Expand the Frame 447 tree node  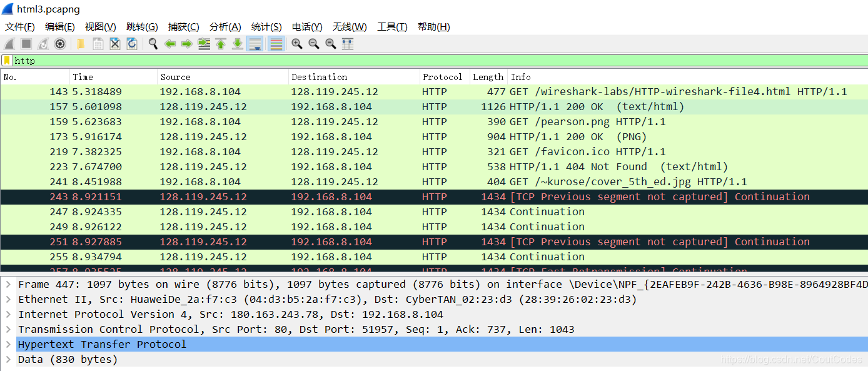[8, 284]
